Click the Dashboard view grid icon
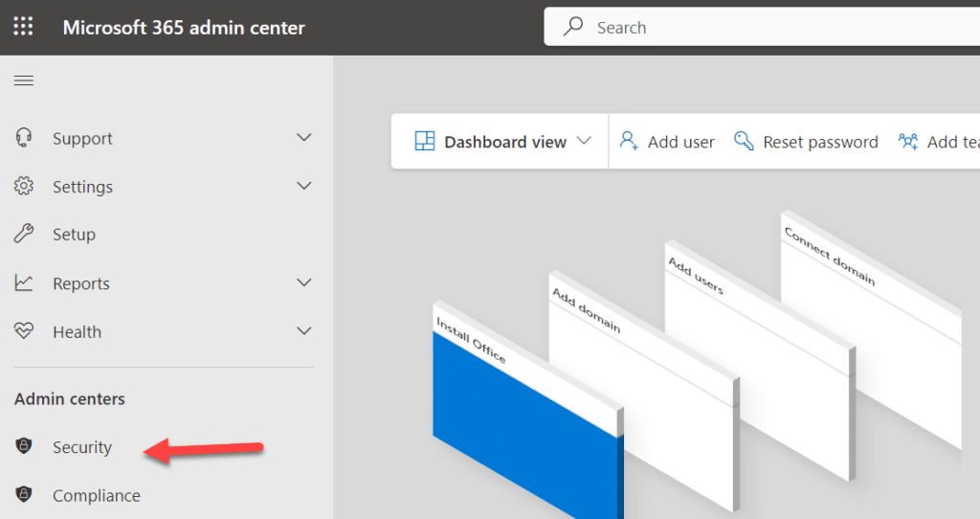 click(x=424, y=142)
